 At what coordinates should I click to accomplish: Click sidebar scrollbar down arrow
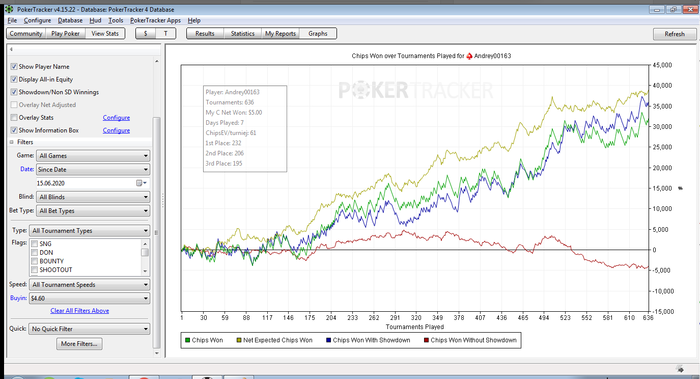coord(156,353)
